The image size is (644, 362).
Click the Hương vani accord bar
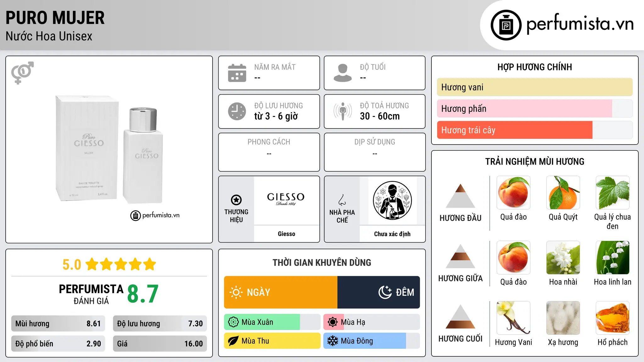pyautogui.click(x=535, y=87)
